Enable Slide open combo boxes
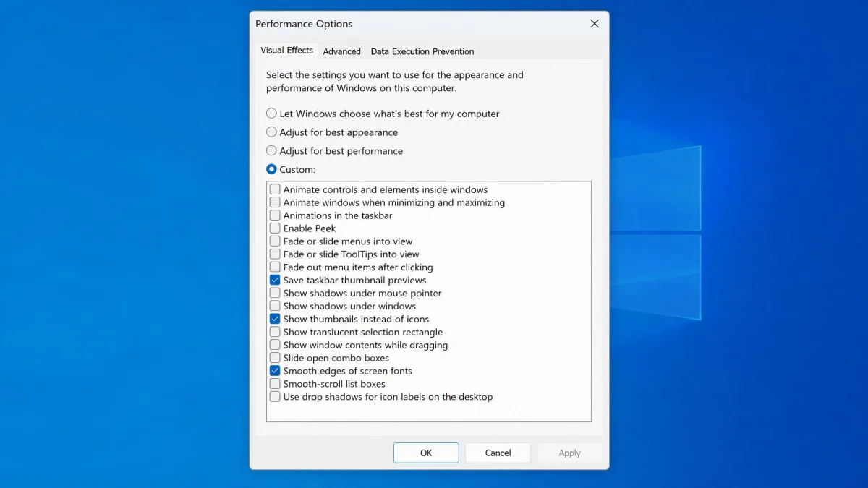Screen dimensions: 868x488 275,358
